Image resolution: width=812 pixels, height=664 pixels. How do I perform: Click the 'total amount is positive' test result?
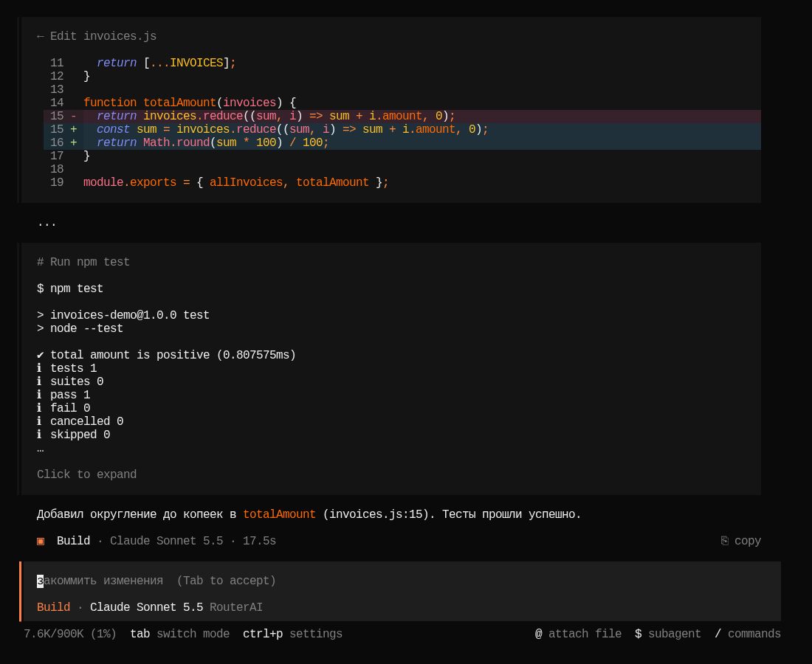(166, 355)
